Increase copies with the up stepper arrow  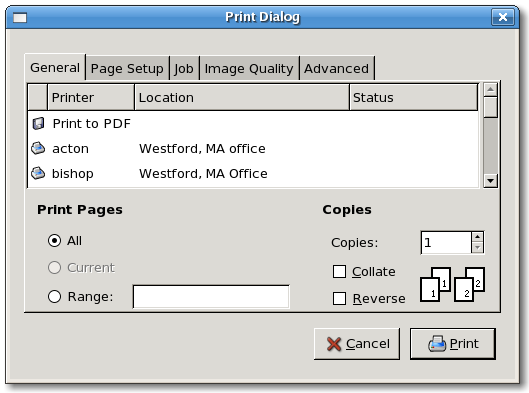[477, 237]
